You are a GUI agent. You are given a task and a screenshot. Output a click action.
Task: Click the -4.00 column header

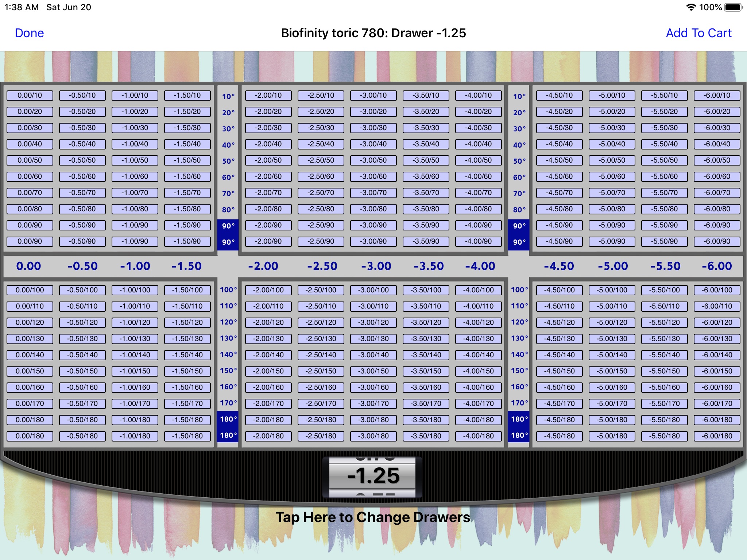[480, 266]
